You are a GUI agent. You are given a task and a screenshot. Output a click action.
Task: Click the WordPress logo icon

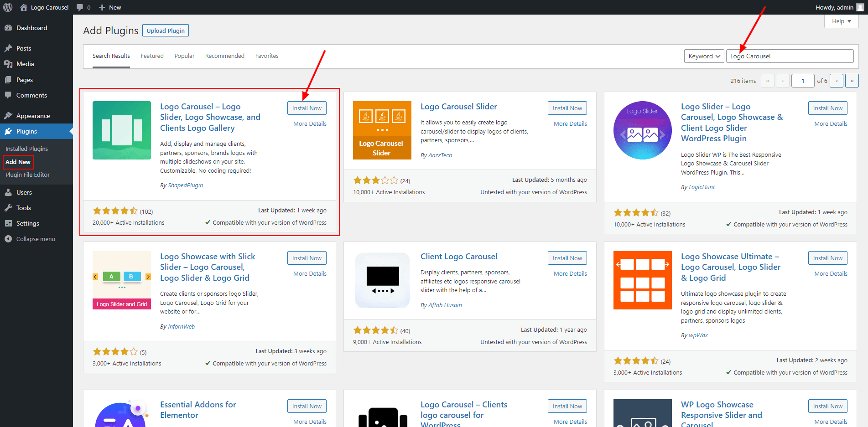(8, 7)
